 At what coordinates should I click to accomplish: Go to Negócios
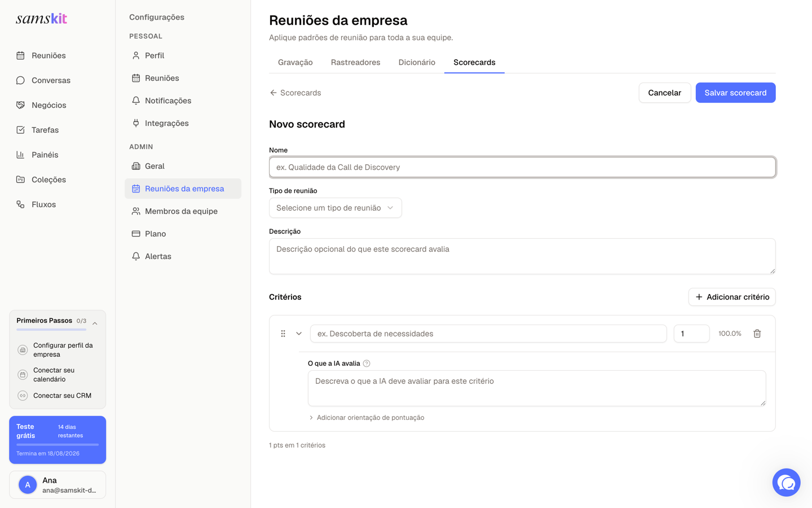point(58,105)
